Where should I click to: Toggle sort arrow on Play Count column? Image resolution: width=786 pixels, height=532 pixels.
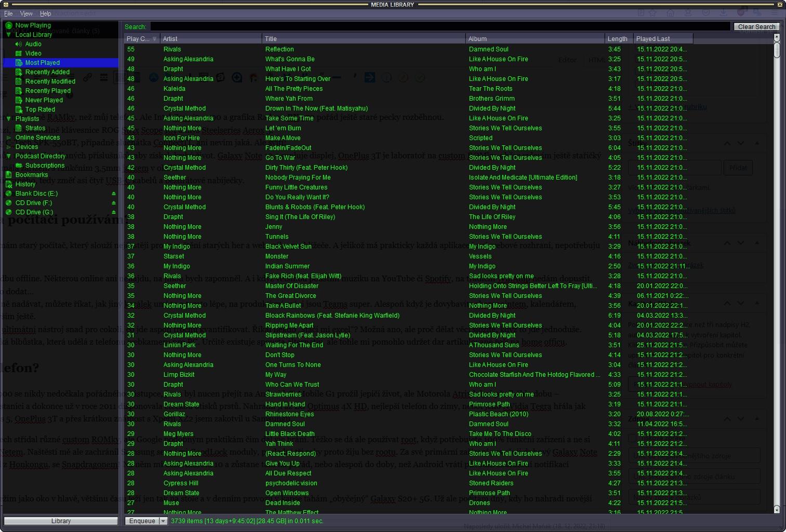[154, 39]
